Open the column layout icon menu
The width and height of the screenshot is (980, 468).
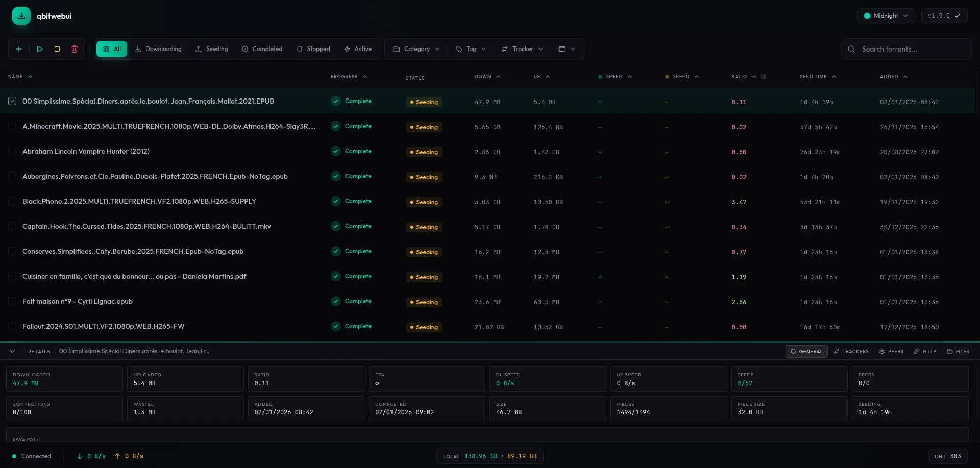point(567,49)
